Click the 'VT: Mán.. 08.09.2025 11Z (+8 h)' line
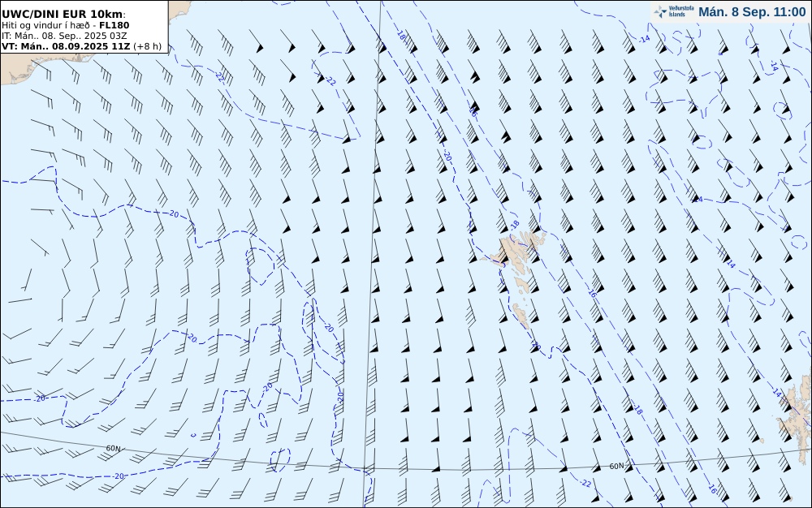Image resolution: width=812 pixels, height=508 pixels. (x=82, y=46)
